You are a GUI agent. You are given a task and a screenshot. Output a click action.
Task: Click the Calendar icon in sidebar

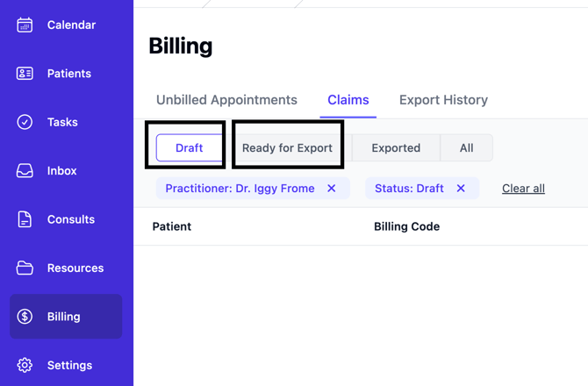[x=25, y=25]
